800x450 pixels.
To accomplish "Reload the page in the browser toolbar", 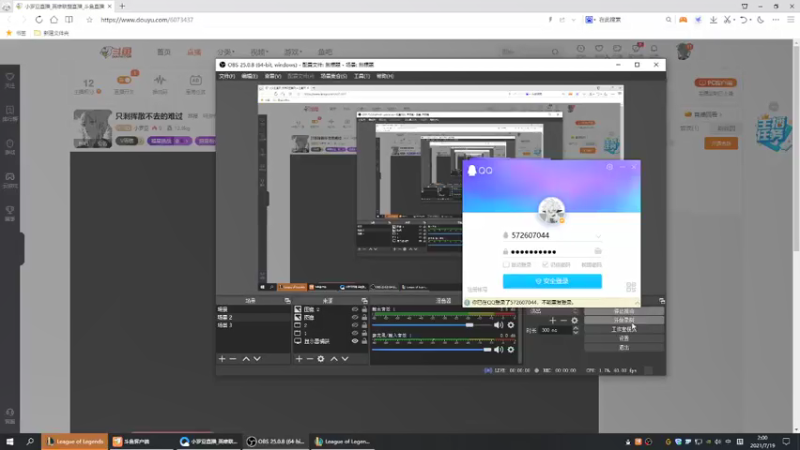I will 39,20.
